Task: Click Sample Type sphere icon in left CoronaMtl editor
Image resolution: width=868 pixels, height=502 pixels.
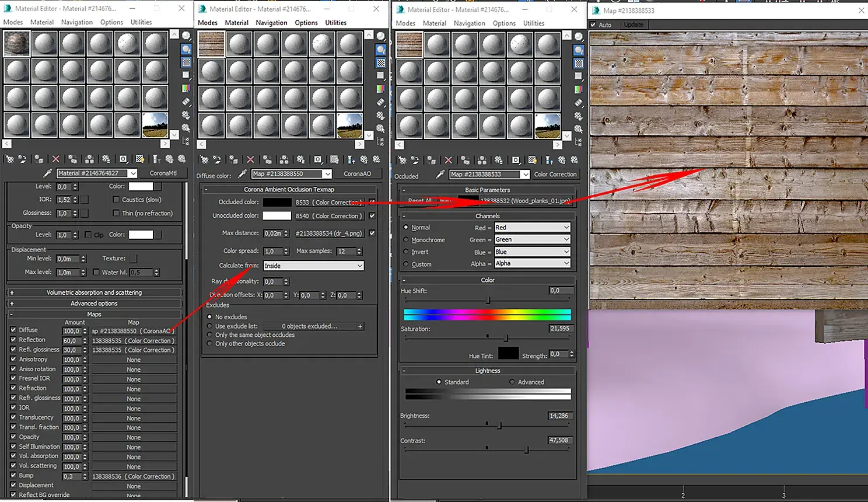Action: [186, 36]
